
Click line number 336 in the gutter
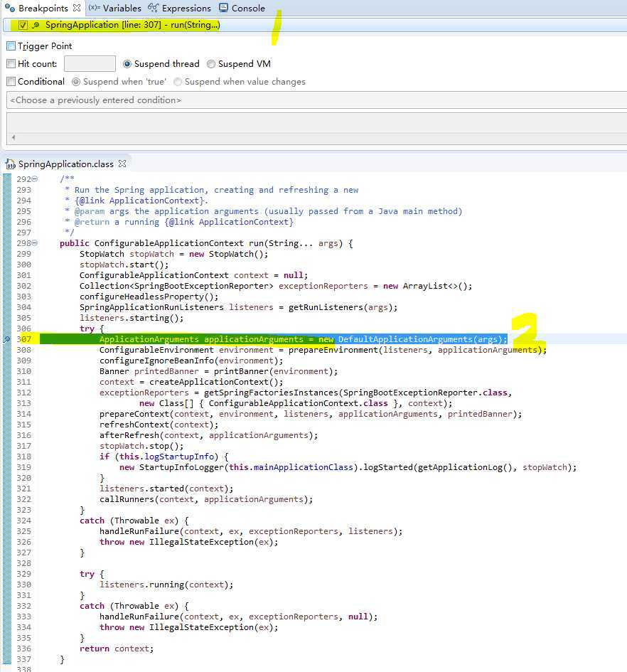(x=23, y=649)
